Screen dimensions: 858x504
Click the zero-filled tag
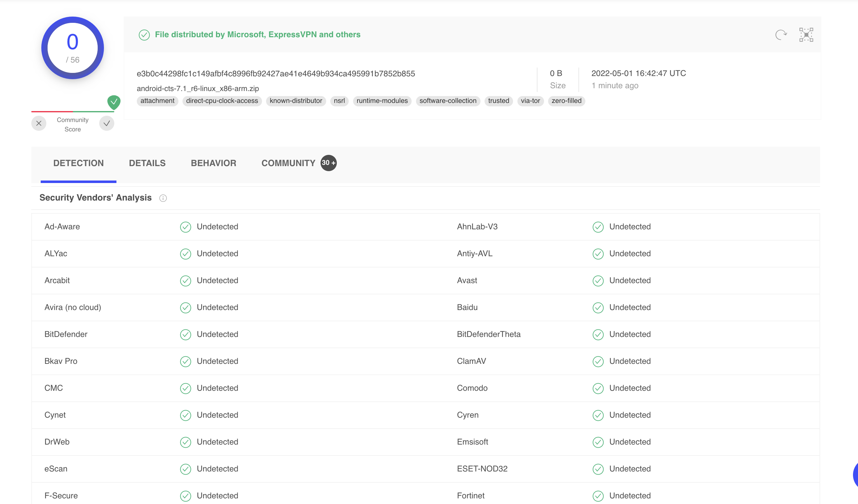pos(566,101)
